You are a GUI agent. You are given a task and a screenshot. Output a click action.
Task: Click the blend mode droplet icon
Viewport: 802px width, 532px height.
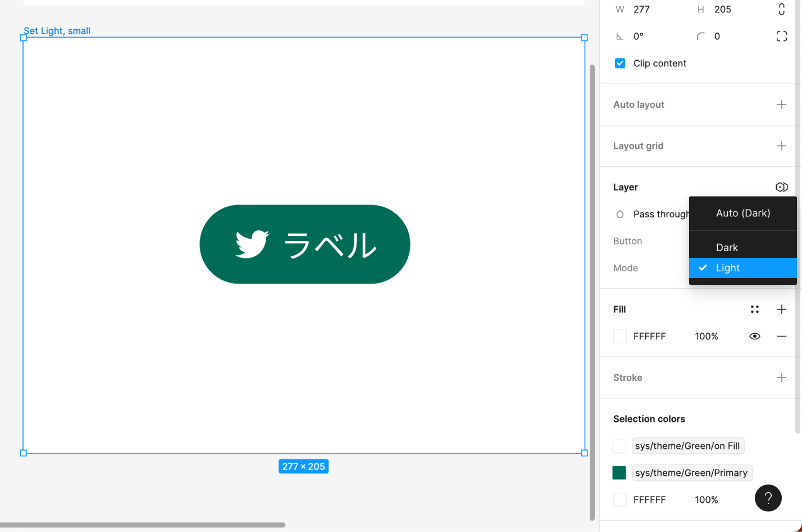click(620, 214)
